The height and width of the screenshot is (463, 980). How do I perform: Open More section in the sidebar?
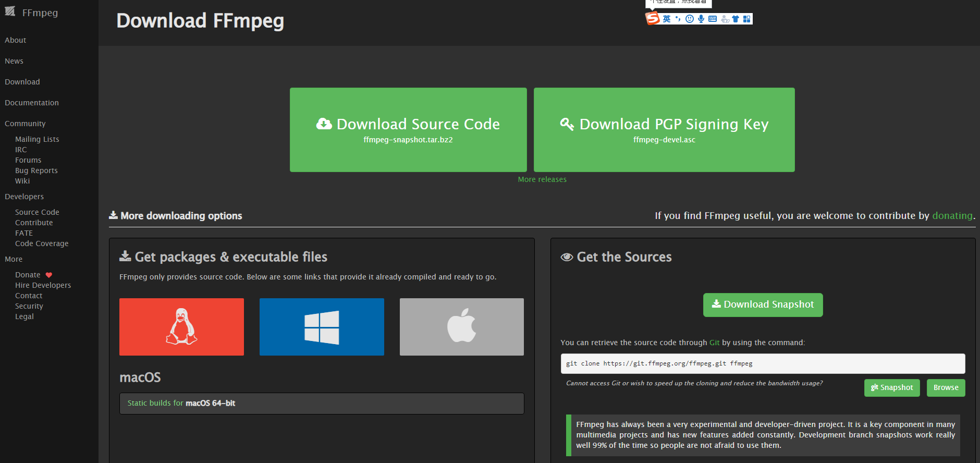coord(14,259)
